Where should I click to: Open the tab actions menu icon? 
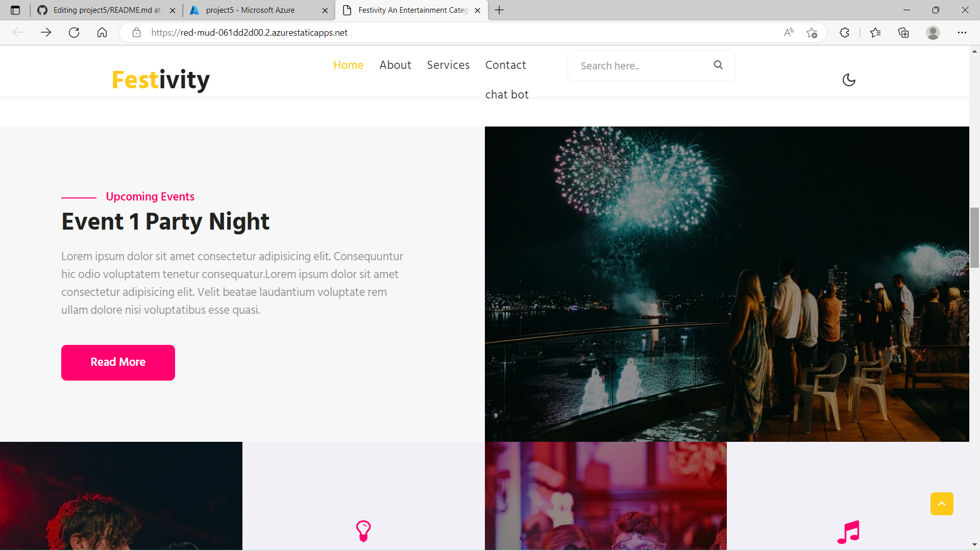(x=15, y=10)
